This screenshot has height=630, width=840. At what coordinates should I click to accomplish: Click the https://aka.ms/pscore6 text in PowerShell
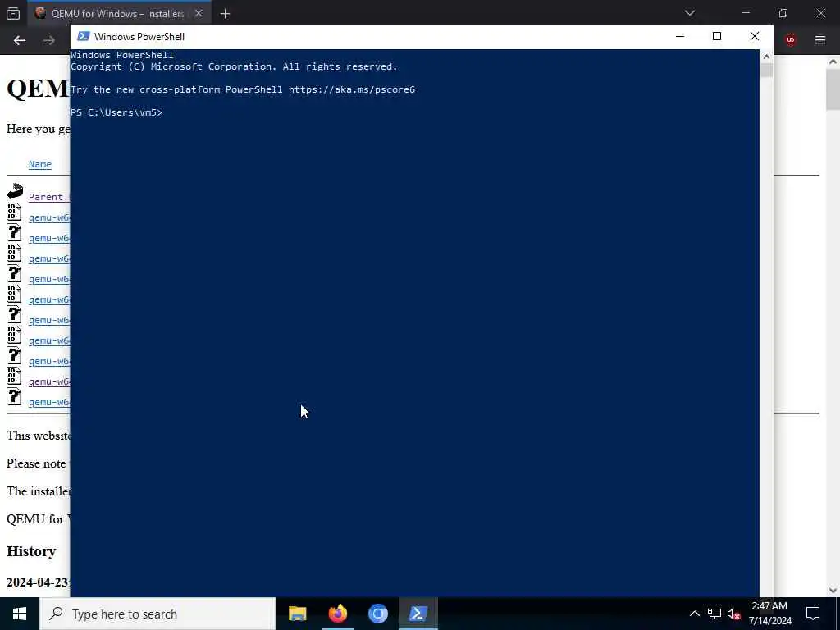pos(352,89)
